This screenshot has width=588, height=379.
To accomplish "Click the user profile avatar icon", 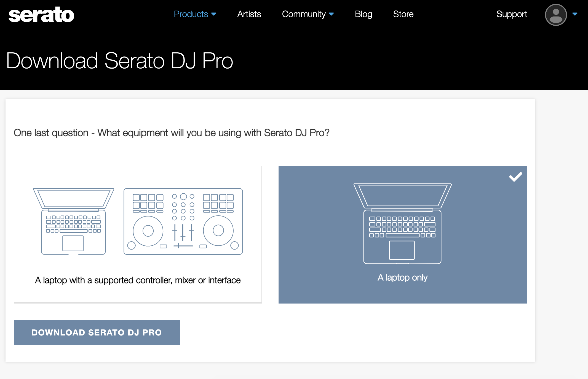I will pyautogui.click(x=556, y=15).
